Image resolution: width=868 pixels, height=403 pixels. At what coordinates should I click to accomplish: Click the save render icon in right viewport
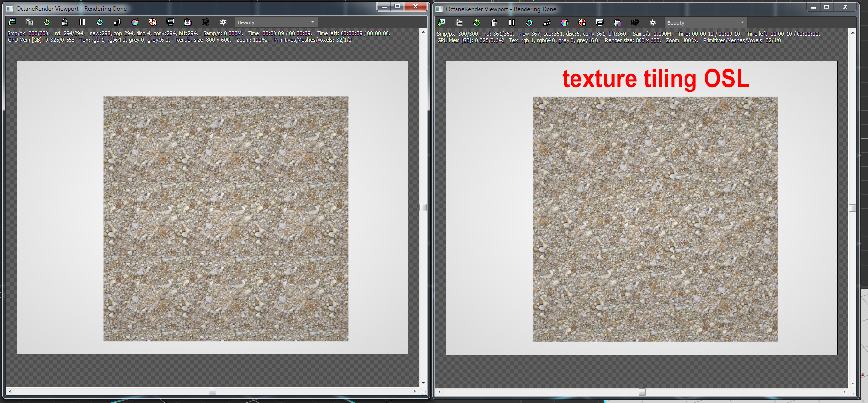[441, 22]
